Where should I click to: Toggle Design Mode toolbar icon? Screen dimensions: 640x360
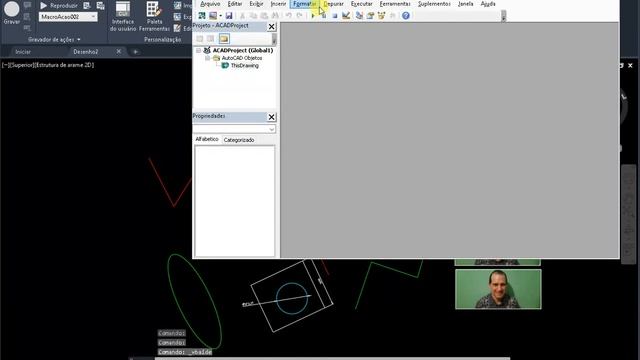click(x=346, y=16)
